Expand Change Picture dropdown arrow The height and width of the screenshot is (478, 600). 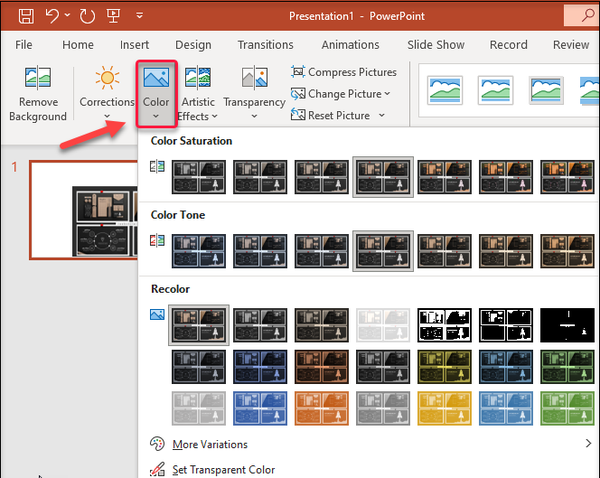[387, 93]
